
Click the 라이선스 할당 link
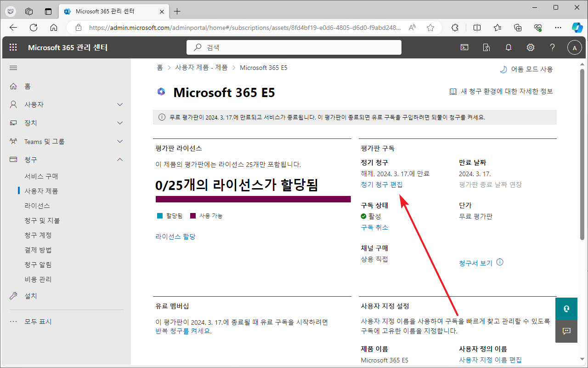[175, 236]
